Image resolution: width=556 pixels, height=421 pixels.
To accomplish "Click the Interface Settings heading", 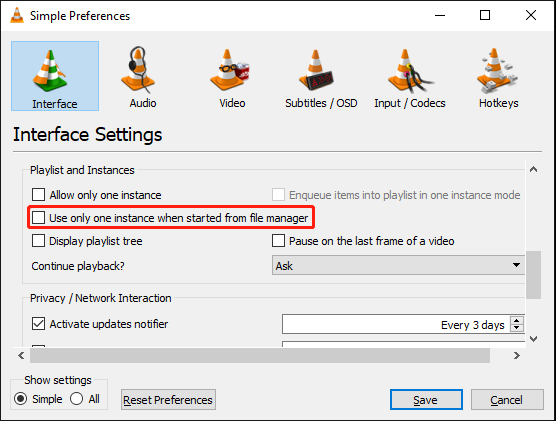I will point(88,134).
